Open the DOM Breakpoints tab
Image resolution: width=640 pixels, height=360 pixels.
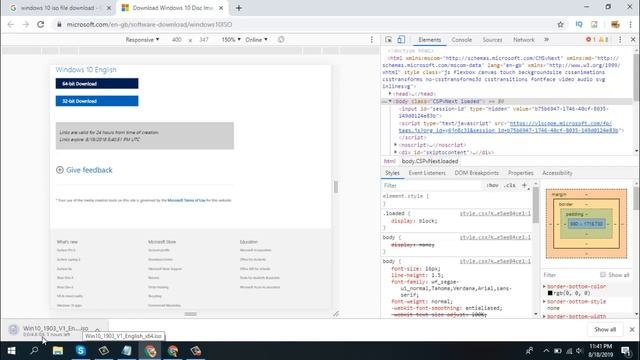476,173
